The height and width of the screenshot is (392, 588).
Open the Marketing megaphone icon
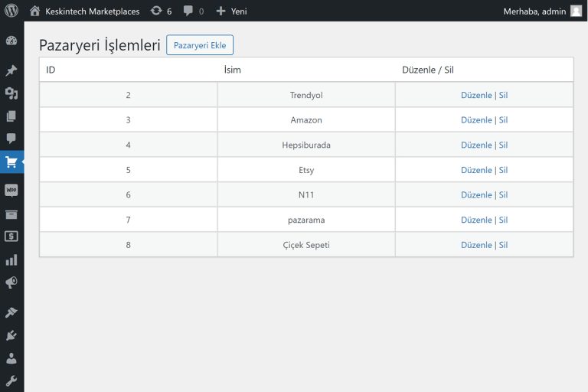(11, 283)
